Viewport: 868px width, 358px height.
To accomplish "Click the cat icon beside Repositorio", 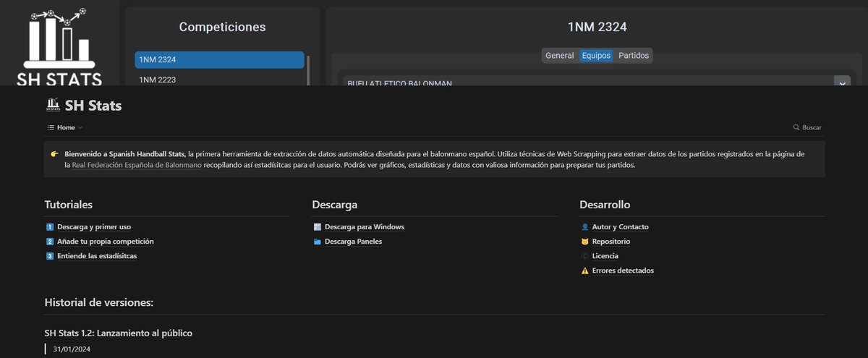I will (584, 242).
